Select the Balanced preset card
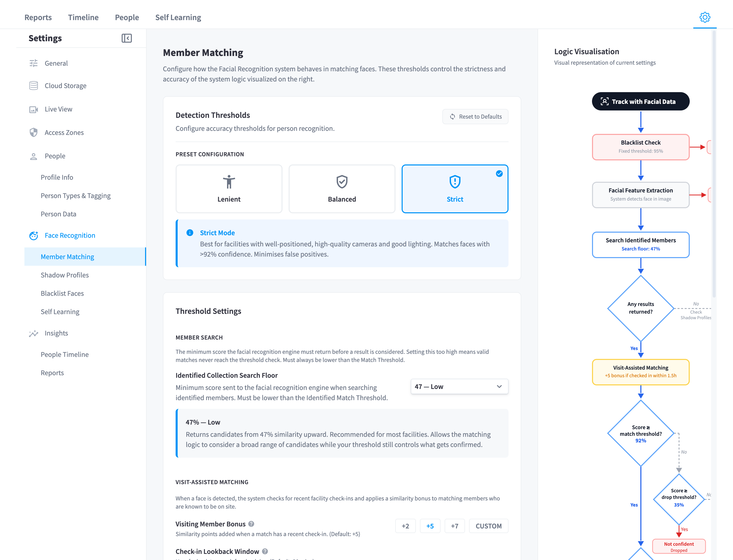 [342, 189]
